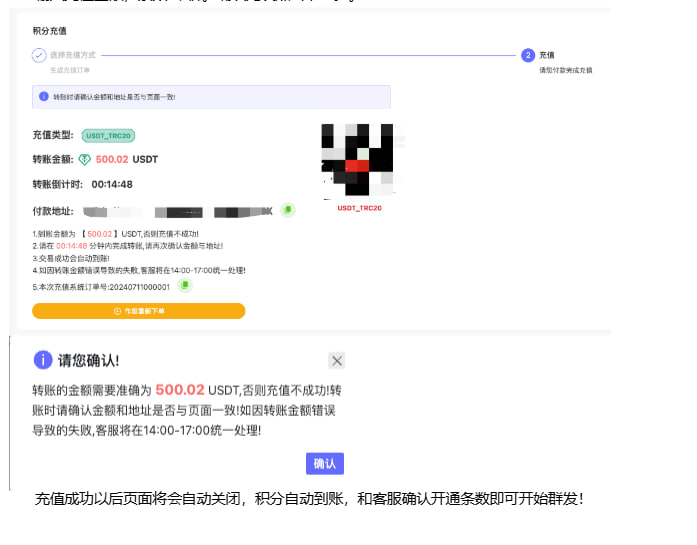Close the 请您确认 dialog with X
Image resolution: width=697 pixels, height=545 pixels.
tap(336, 361)
